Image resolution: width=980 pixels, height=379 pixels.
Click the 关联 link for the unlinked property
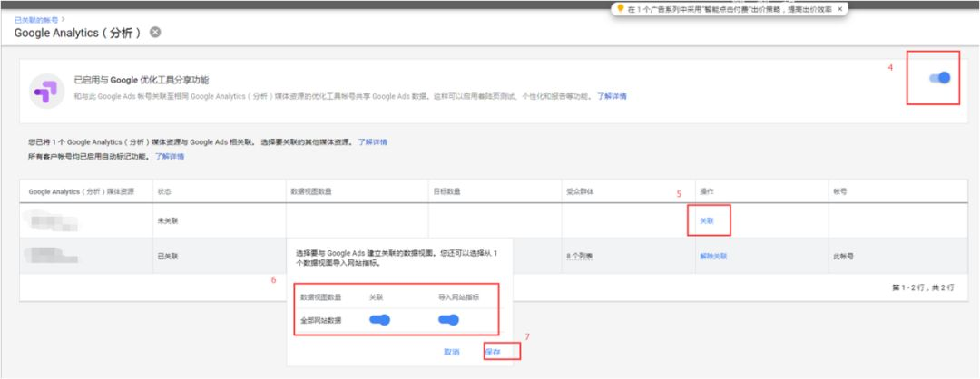tap(706, 220)
